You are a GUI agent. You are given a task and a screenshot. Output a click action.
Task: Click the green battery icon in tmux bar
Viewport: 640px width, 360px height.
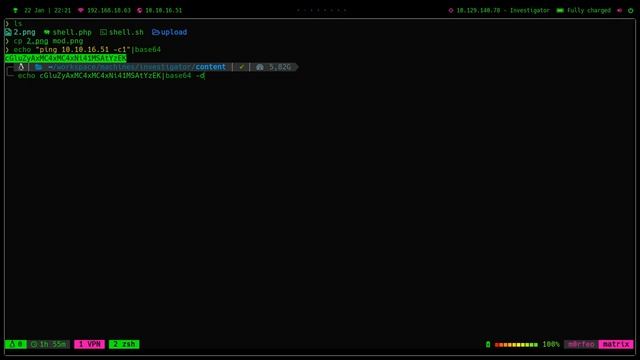tap(488, 344)
